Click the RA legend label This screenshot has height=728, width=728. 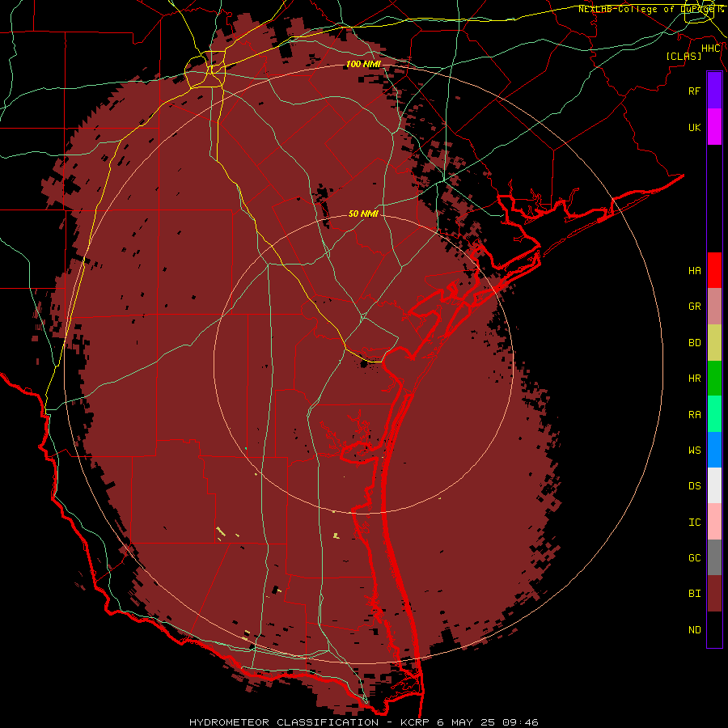[x=694, y=415]
